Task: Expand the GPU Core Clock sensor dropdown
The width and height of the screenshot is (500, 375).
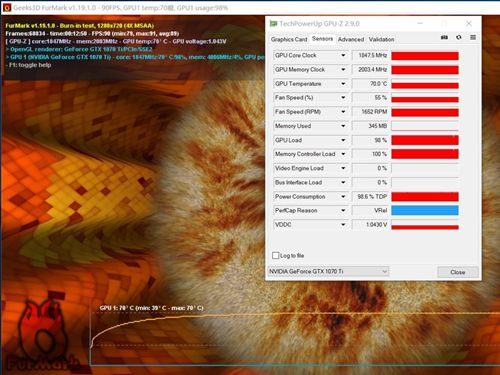Action: (343, 55)
